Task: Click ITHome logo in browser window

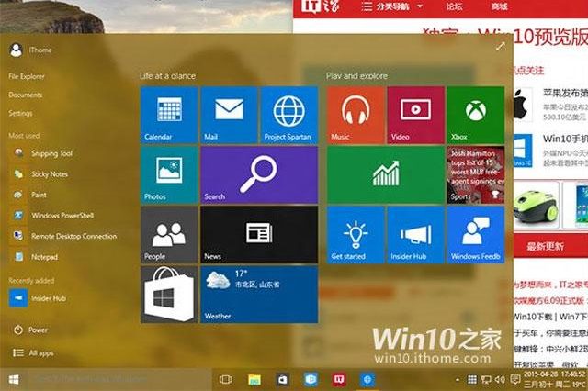Action: pos(321,6)
